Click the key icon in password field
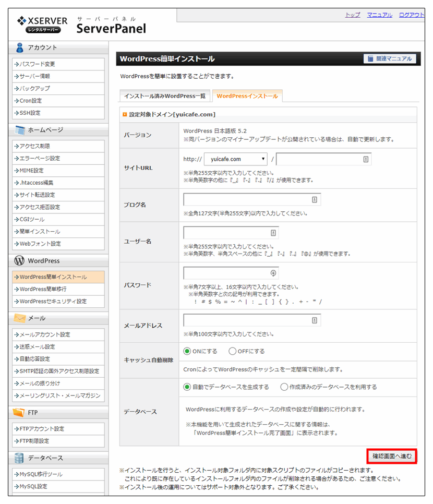433x504 pixels. 273,273
